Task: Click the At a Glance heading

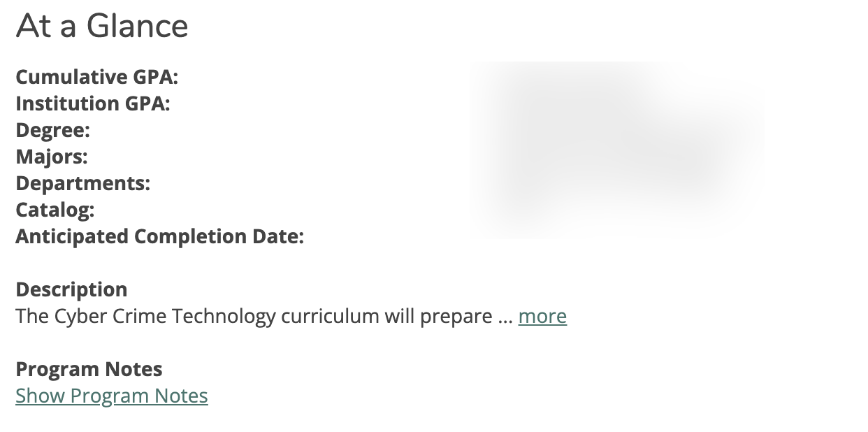Action: [102, 27]
